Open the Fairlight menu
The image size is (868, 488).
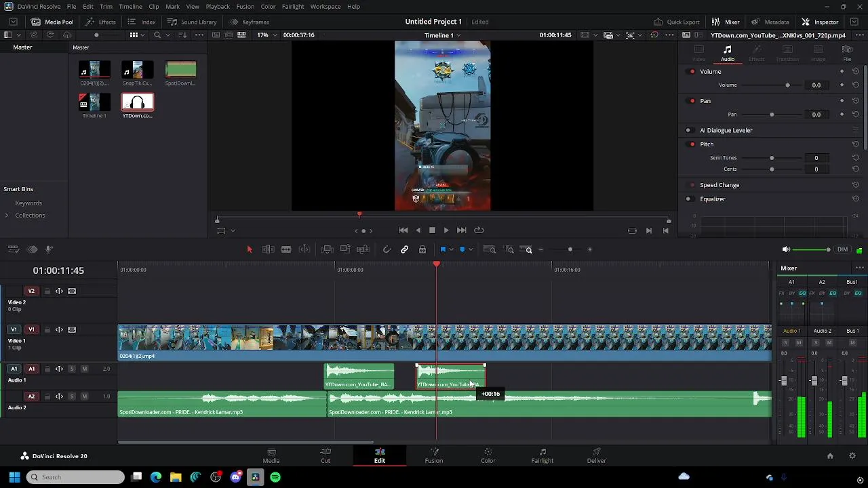click(x=293, y=7)
